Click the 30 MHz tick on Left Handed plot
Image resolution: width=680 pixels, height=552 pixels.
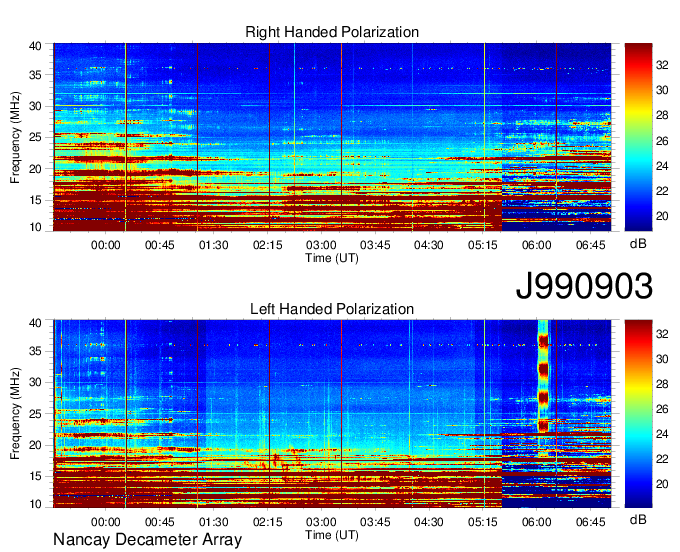[x=36, y=382]
